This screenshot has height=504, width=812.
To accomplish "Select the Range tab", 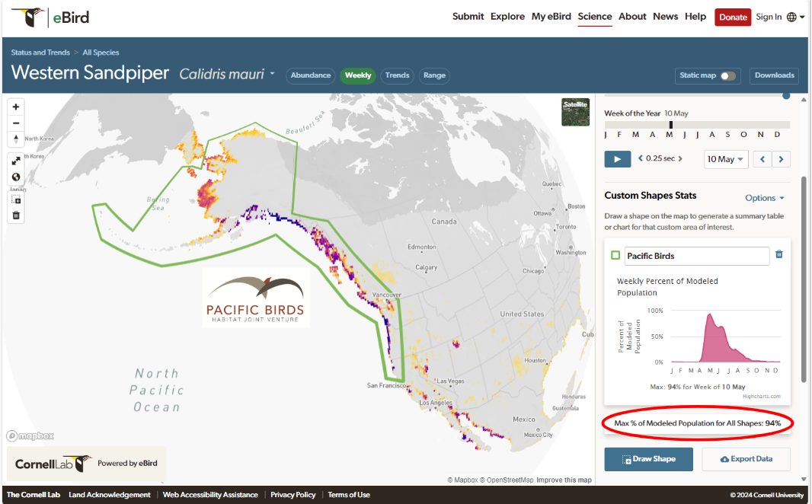I will (434, 75).
